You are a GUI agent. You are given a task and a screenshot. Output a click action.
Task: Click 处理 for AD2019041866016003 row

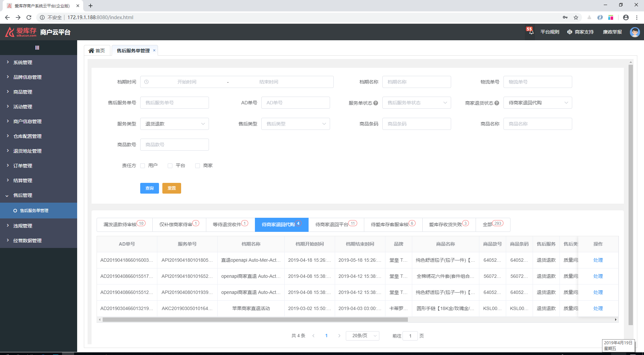[598, 260]
